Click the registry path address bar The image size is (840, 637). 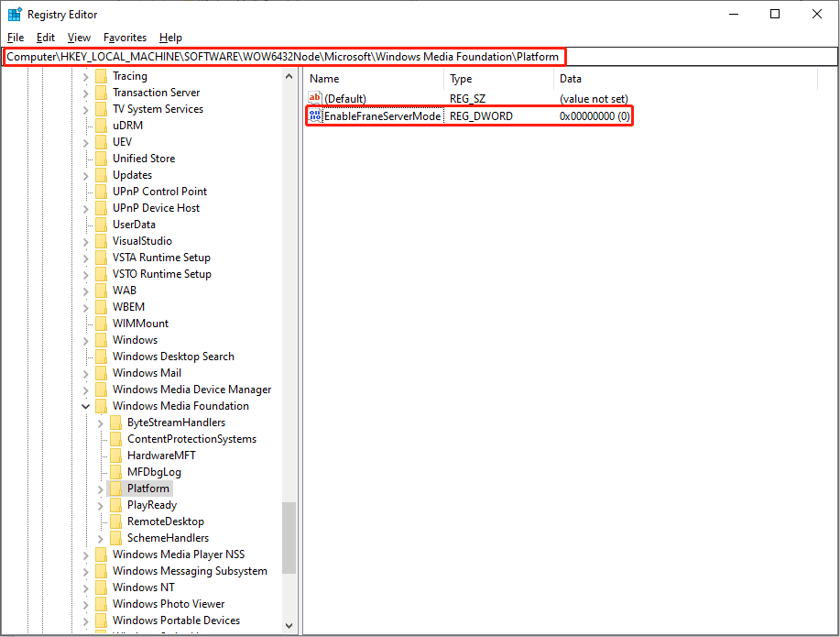(420, 57)
